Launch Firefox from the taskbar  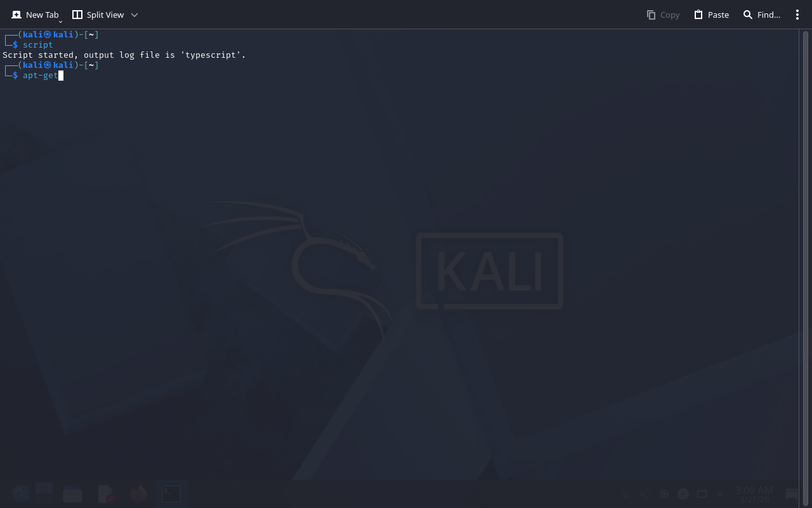pos(138,494)
